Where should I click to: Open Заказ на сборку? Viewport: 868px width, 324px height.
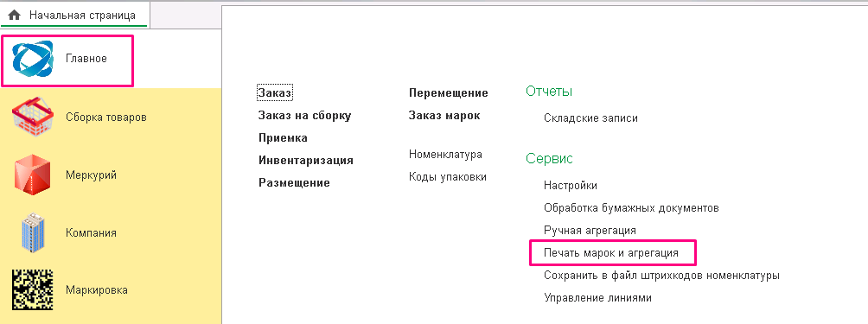(x=305, y=116)
